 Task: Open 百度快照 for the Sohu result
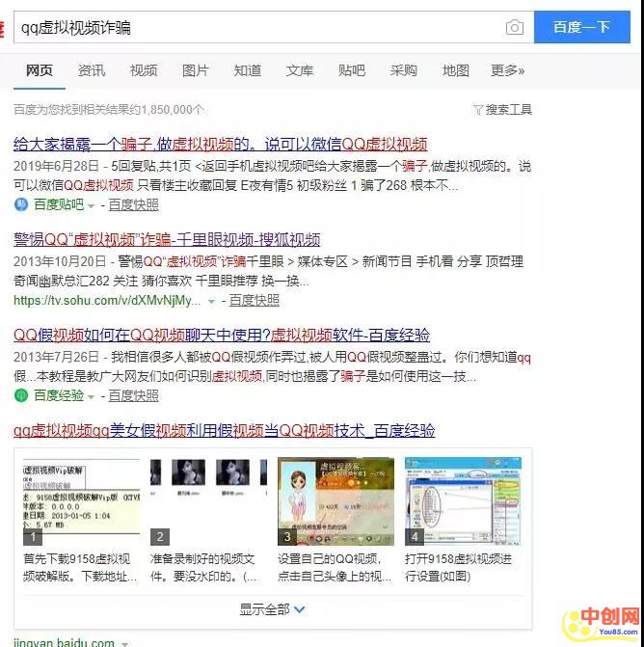254,301
